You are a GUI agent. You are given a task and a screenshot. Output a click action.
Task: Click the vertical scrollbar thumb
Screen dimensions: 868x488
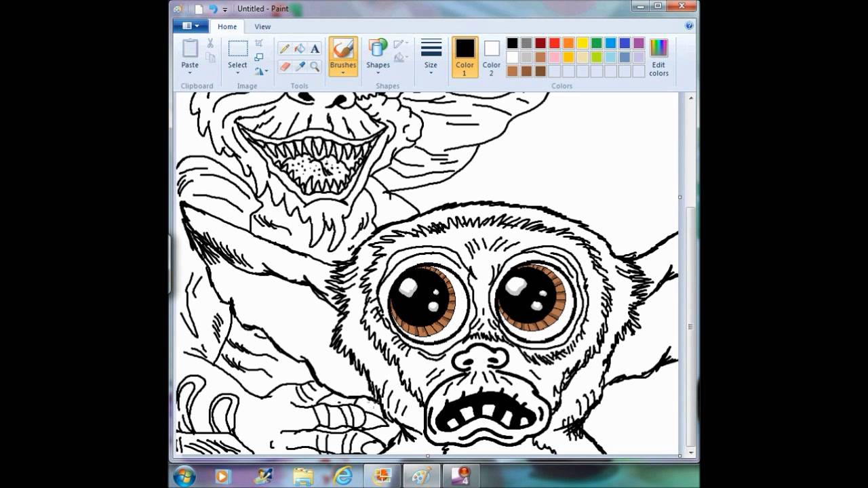click(x=691, y=326)
